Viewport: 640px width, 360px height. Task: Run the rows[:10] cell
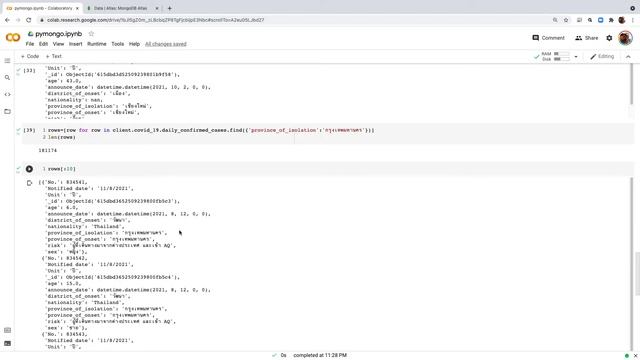tap(29, 169)
